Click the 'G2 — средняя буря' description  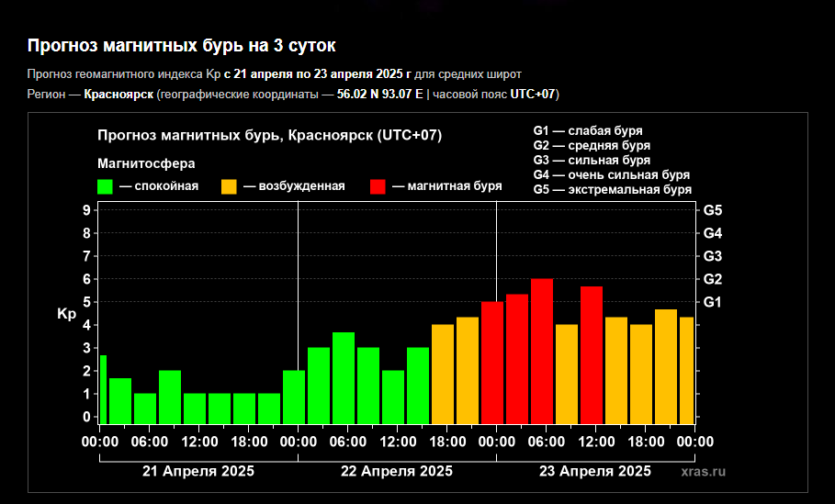[x=592, y=145]
